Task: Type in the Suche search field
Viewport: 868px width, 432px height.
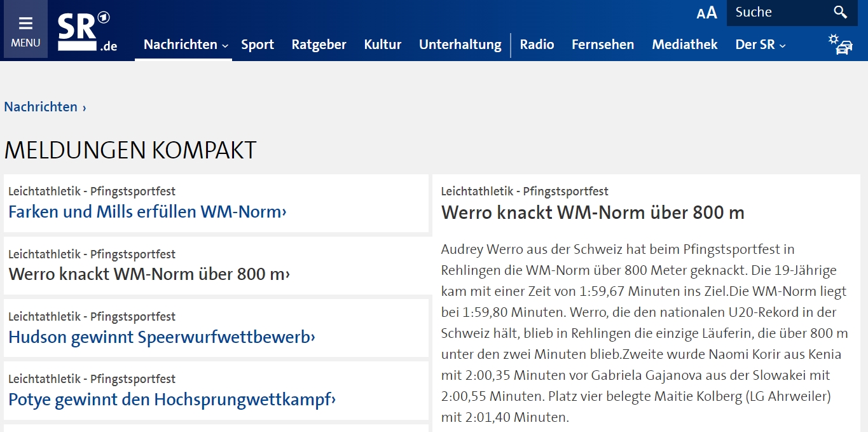Action: pyautogui.click(x=778, y=12)
